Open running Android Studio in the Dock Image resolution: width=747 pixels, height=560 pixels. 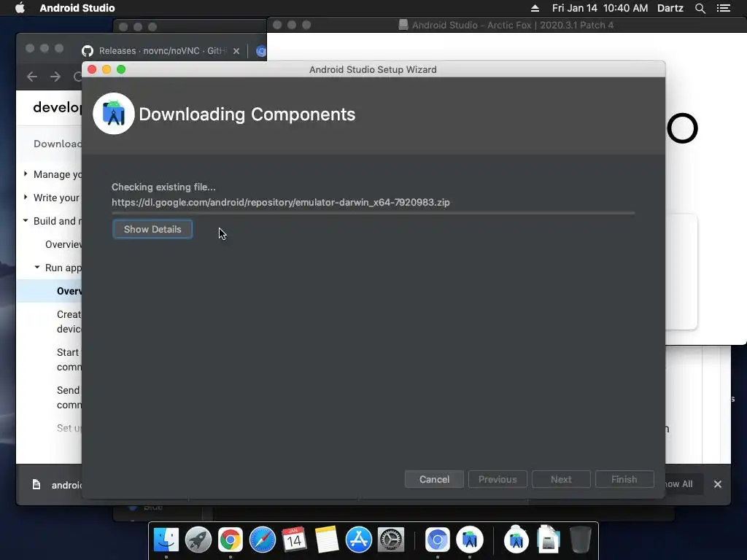[470, 540]
